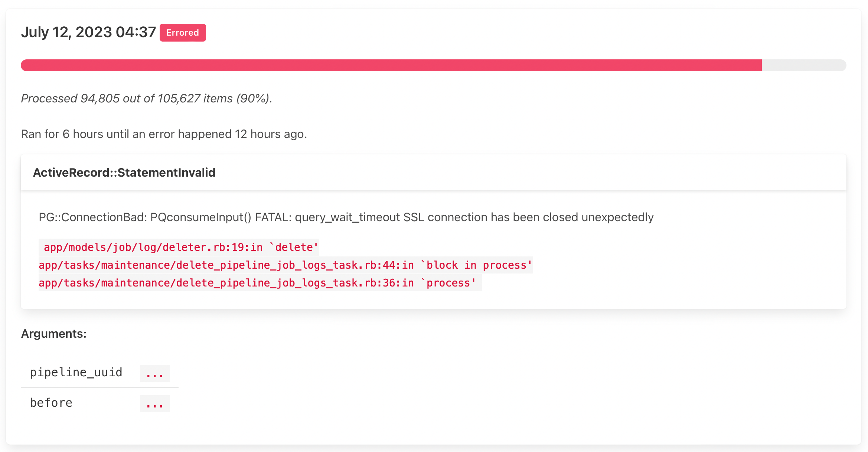Expand the before argument value
The image size is (868, 452).
[155, 403]
